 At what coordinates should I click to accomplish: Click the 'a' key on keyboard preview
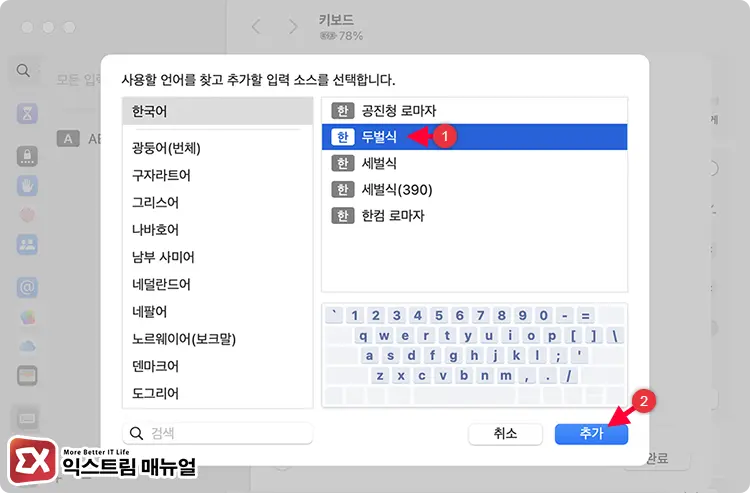[369, 356]
